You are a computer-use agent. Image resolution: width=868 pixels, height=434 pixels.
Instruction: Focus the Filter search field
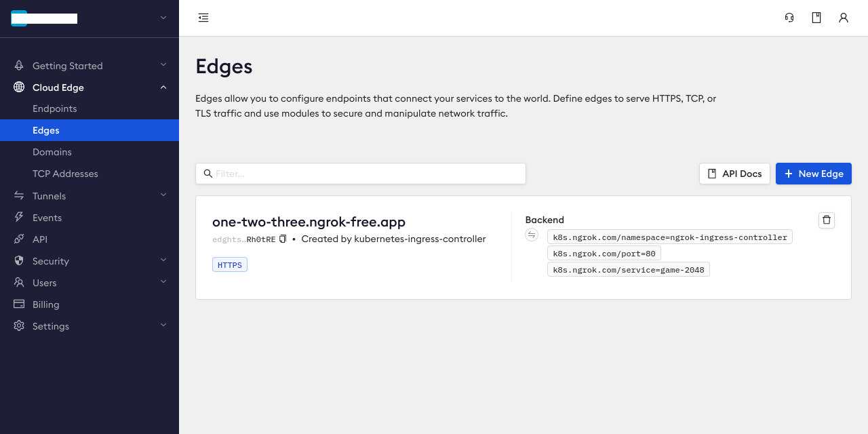tap(361, 174)
